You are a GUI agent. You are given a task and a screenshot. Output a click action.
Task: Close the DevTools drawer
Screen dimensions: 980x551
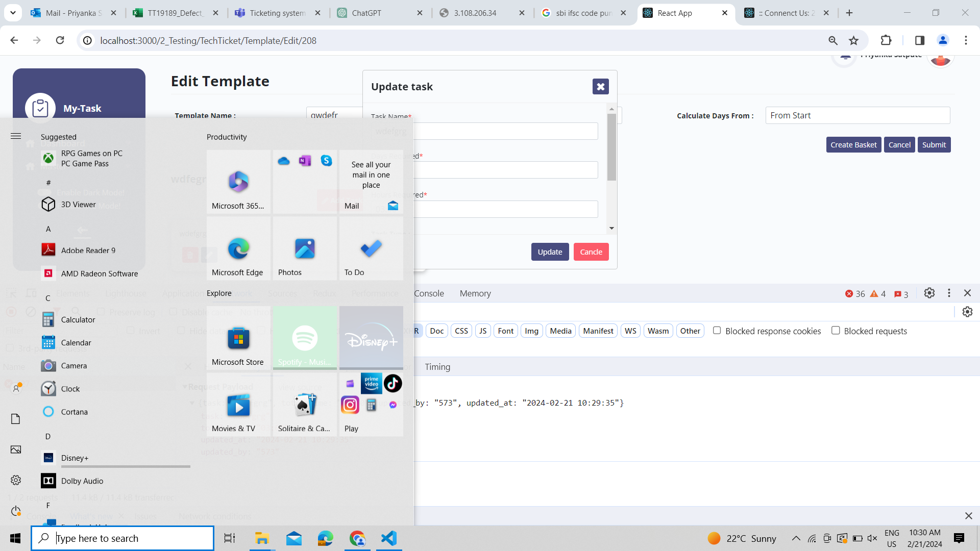coord(968,516)
